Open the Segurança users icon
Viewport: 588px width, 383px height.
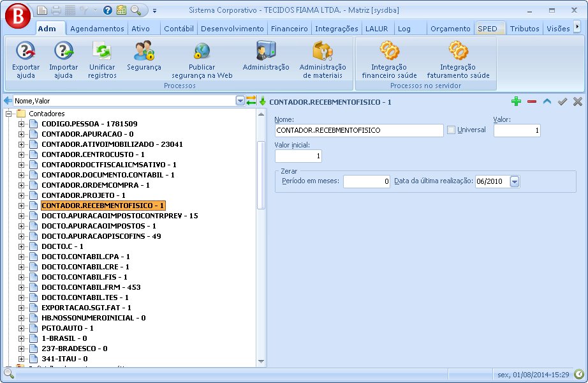click(x=143, y=52)
